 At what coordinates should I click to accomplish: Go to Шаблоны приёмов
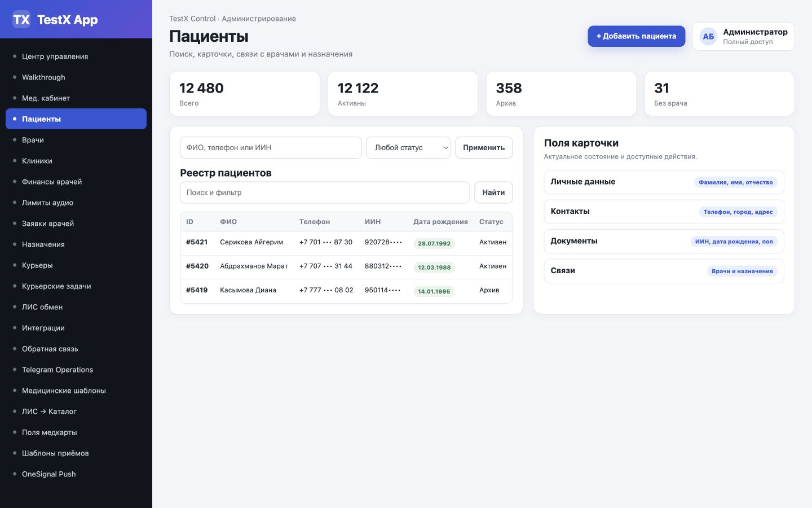pos(76,453)
